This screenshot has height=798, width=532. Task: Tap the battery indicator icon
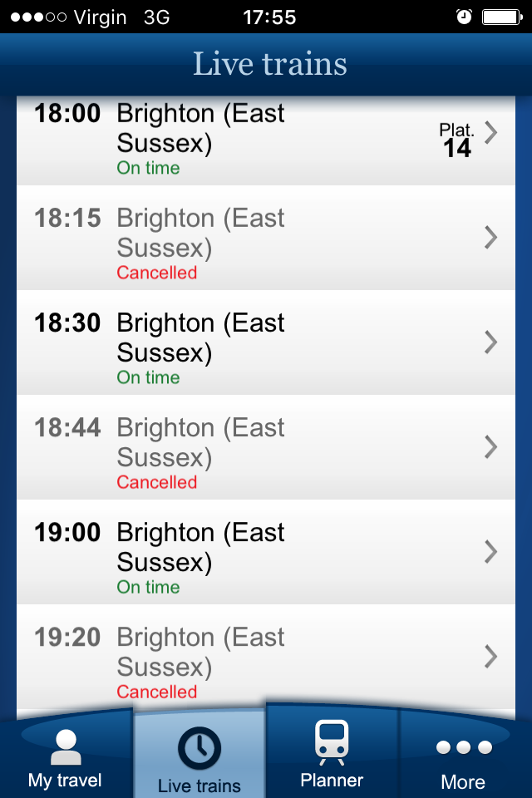tap(502, 17)
